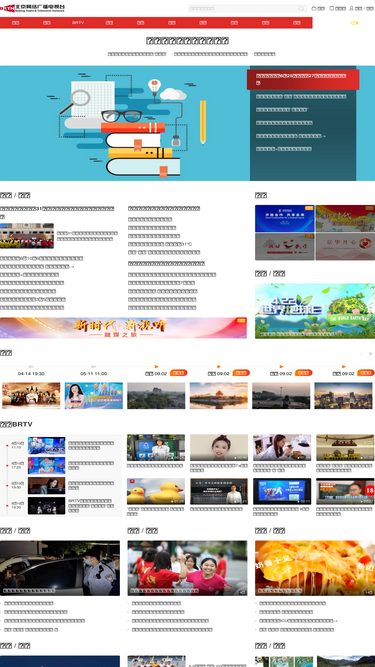Show next items with right carousel arrow
Viewport: 375px width, 667px height.
[370, 353]
